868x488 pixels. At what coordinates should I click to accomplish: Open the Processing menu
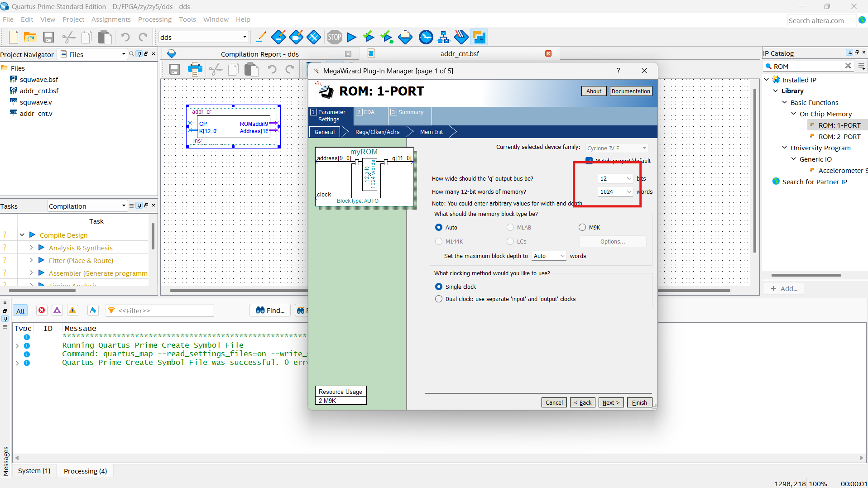(155, 19)
